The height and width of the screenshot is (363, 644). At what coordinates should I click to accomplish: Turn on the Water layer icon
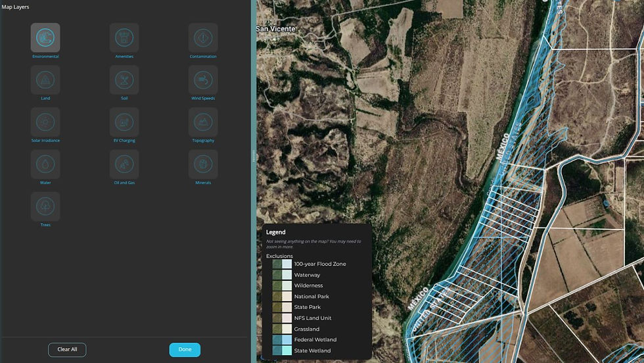45,164
